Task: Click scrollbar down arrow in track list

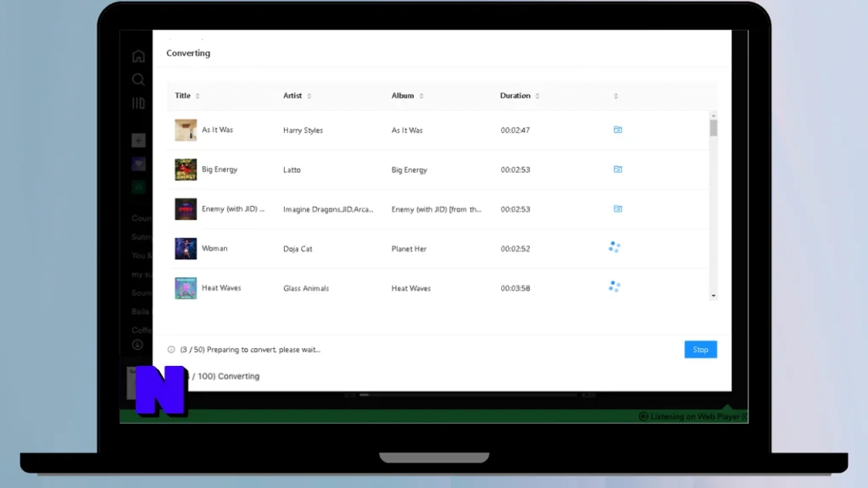Action: coord(714,296)
